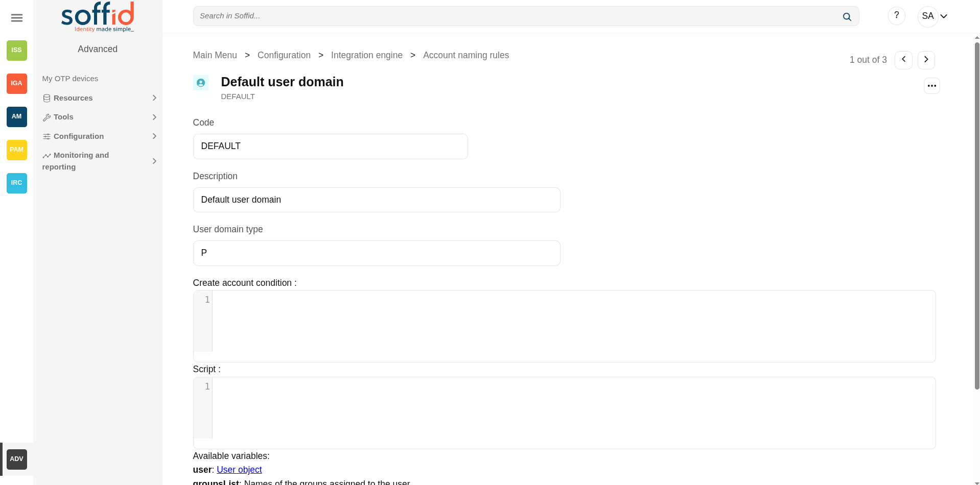Image resolution: width=980 pixels, height=485 pixels.
Task: Open the PAM module icon
Action: [x=17, y=150]
